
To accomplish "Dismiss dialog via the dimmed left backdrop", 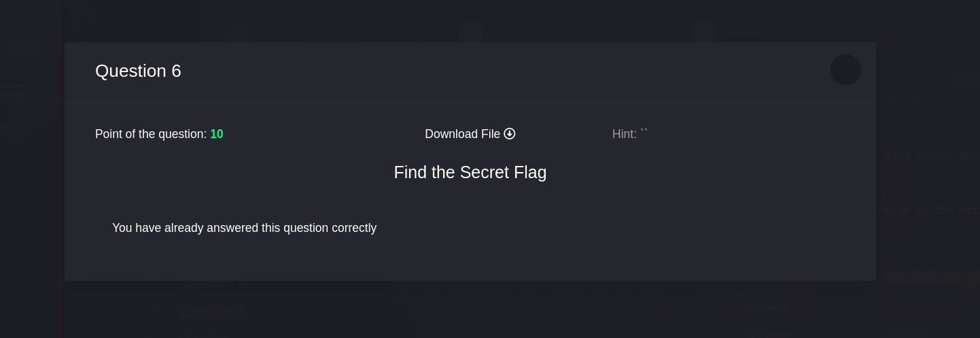I will tap(31, 170).
